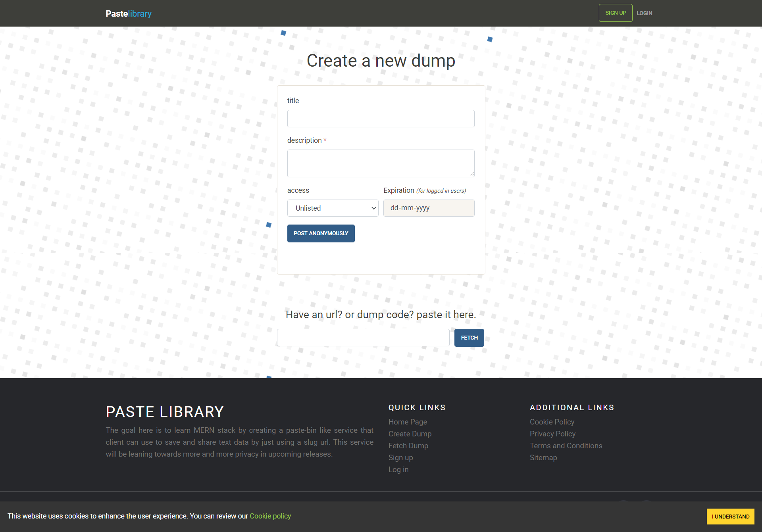The width and height of the screenshot is (762, 532).
Task: Click the dump code URL input
Action: pos(363,338)
